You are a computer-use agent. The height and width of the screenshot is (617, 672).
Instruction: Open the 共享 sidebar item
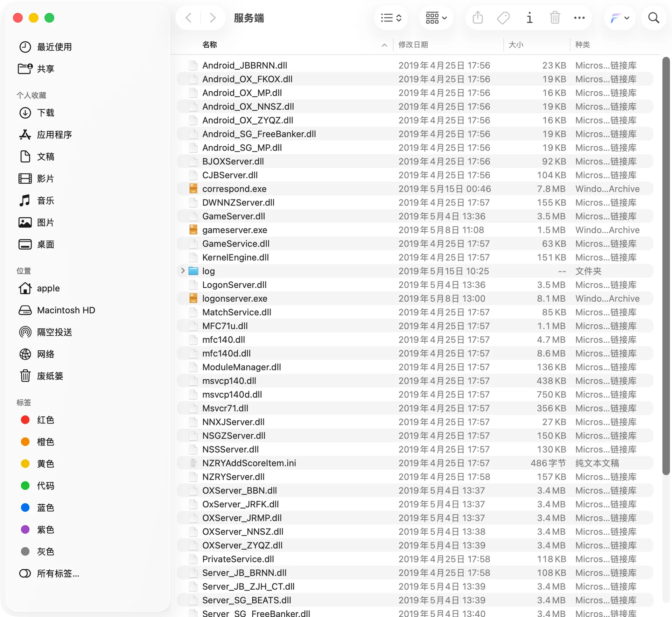pyautogui.click(x=36, y=69)
